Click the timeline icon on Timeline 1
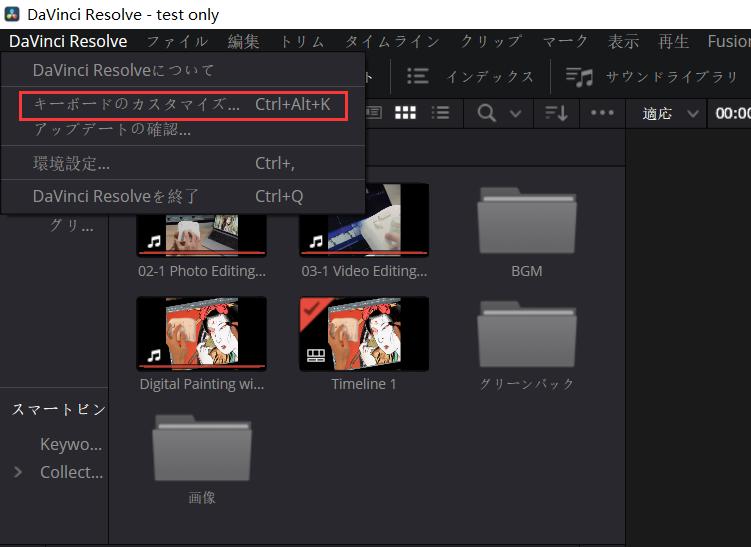Image resolution: width=751 pixels, height=547 pixels. (316, 355)
